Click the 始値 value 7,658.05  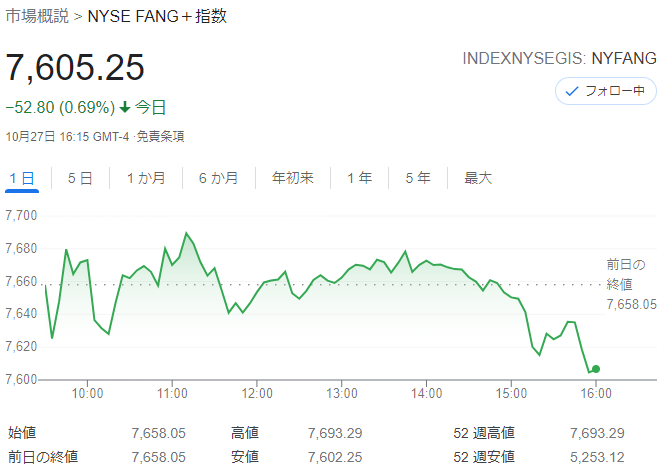click(x=159, y=433)
